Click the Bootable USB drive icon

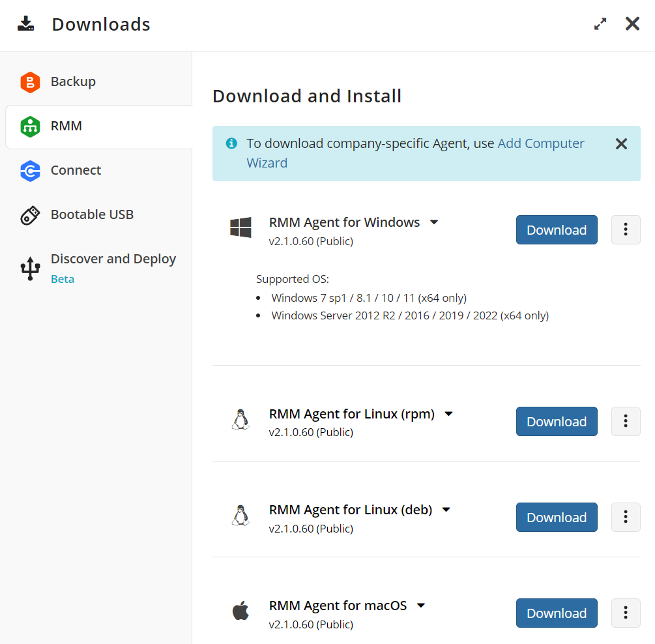[x=30, y=215]
